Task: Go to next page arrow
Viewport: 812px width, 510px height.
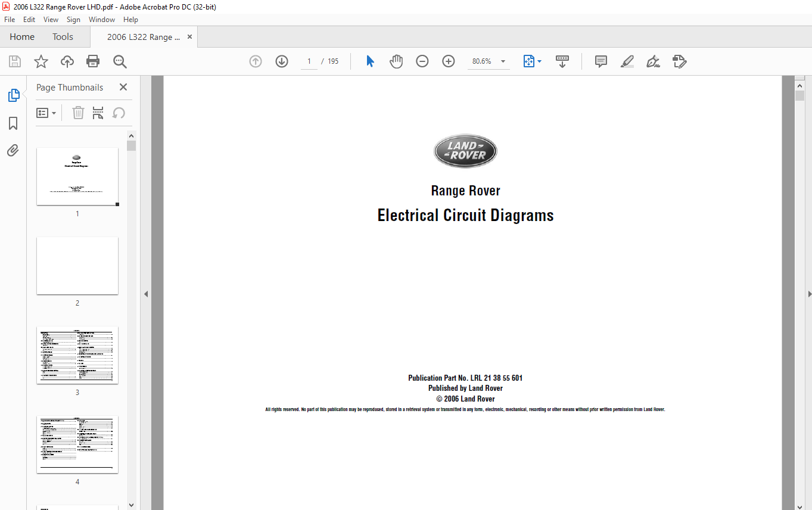Action: point(282,61)
